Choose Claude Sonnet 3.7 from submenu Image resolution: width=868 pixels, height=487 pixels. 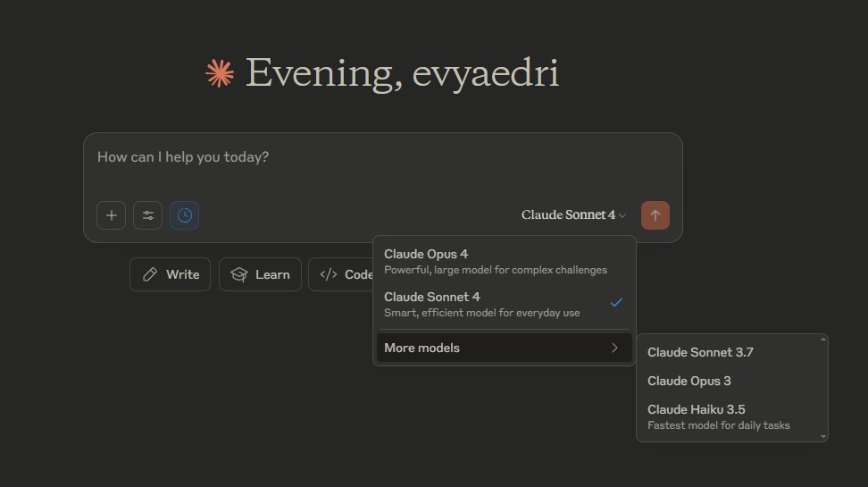click(x=729, y=352)
